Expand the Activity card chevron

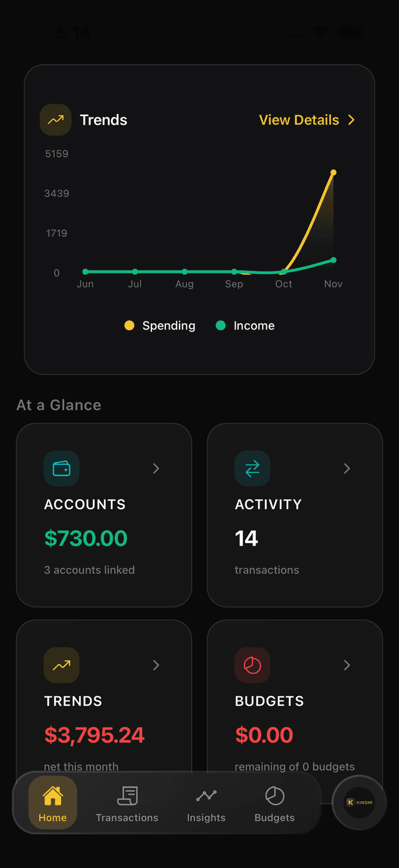click(x=347, y=468)
